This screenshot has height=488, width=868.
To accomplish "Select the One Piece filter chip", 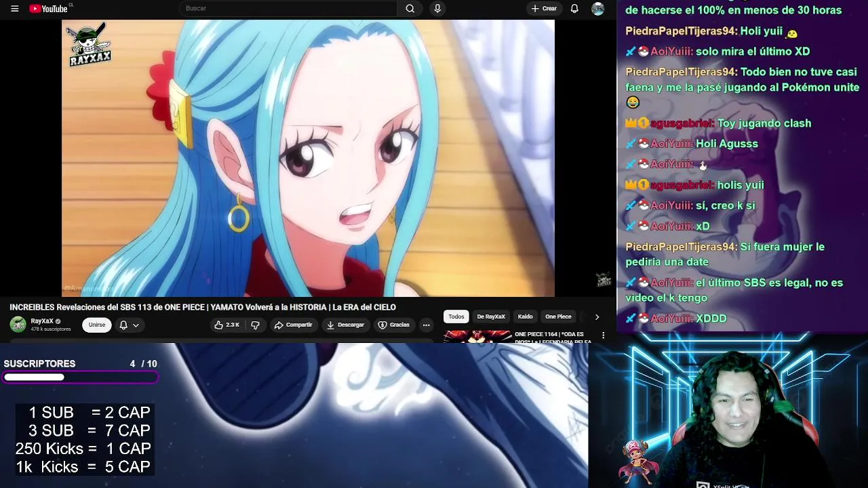I will (x=558, y=317).
